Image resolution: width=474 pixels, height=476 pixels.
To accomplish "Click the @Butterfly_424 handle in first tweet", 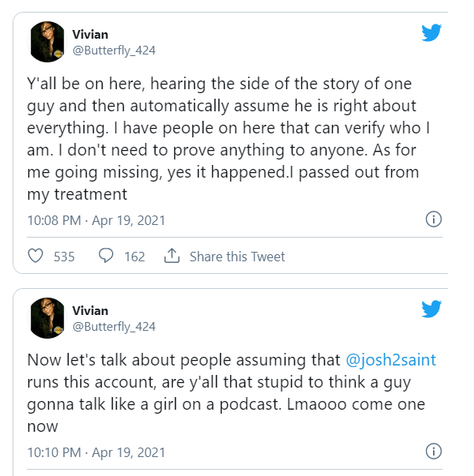I will coord(114,51).
